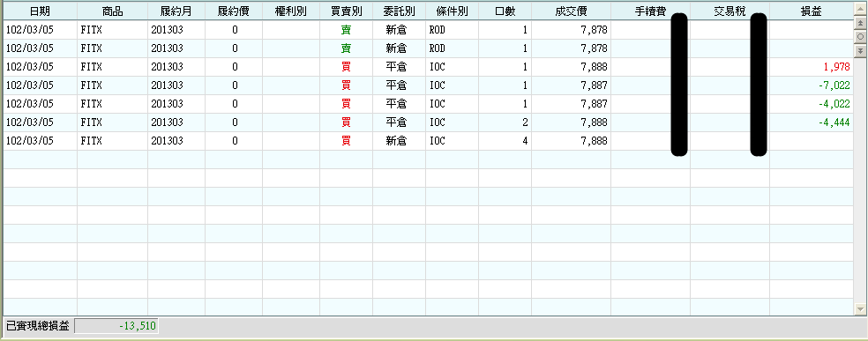
Task: Click the scrollbar down arrow at bottom
Action: pos(860,309)
